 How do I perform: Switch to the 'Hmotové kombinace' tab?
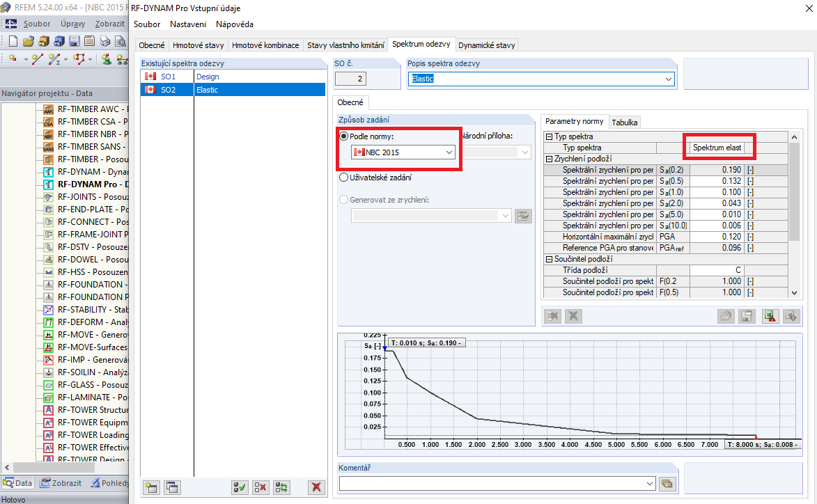pyautogui.click(x=265, y=45)
